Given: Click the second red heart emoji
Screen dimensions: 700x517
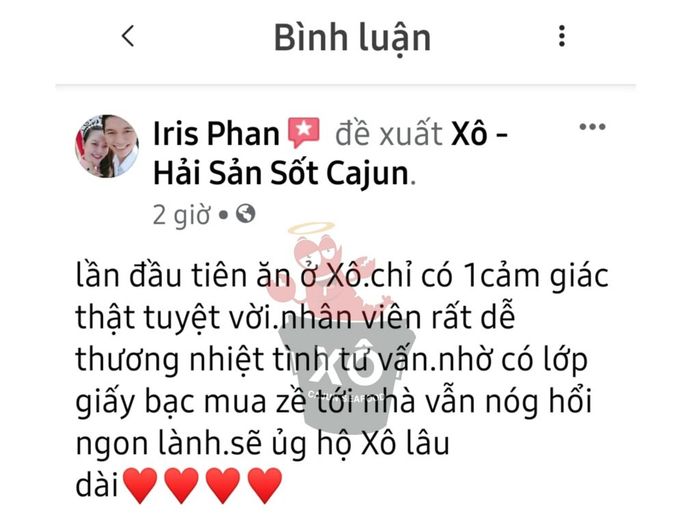Looking at the screenshot, I should pyautogui.click(x=181, y=485).
